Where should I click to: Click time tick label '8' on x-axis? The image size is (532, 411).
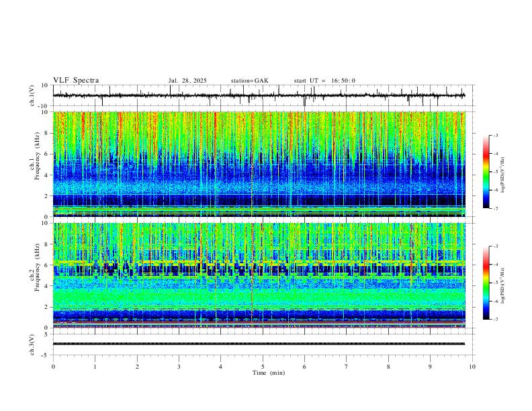(x=388, y=367)
